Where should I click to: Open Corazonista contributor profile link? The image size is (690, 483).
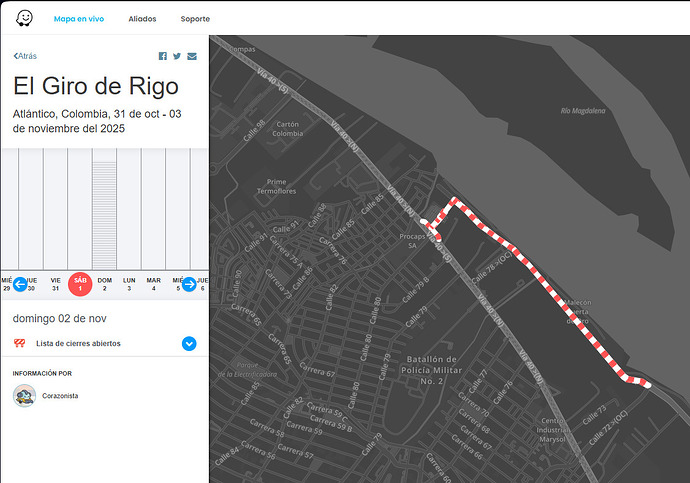[x=60, y=396]
